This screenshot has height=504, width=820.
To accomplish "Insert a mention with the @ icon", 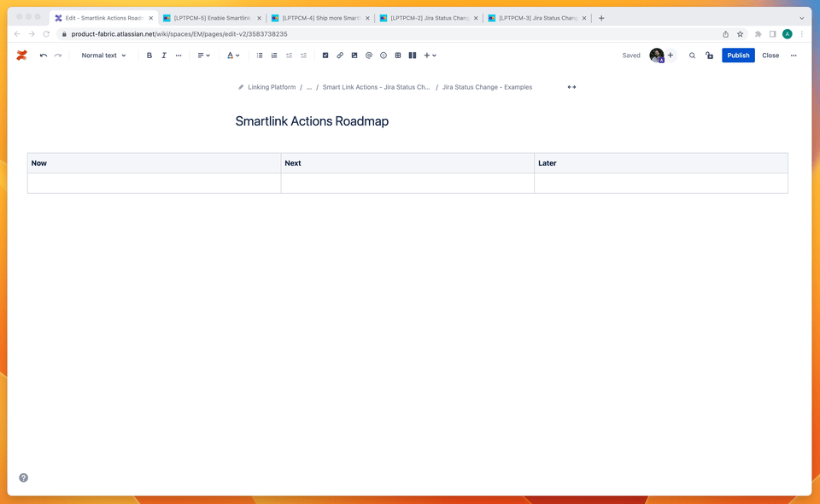I will (369, 56).
